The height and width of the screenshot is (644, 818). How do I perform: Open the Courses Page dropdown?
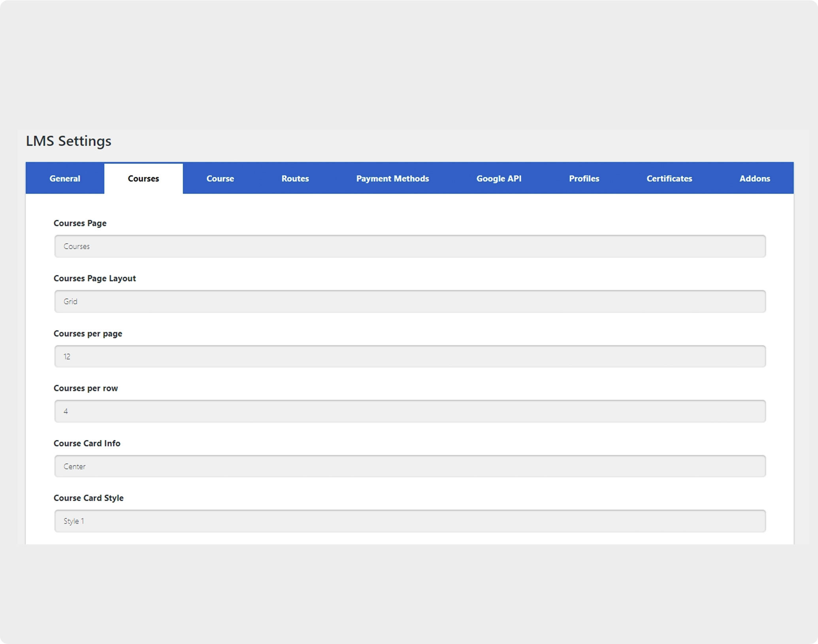click(410, 246)
